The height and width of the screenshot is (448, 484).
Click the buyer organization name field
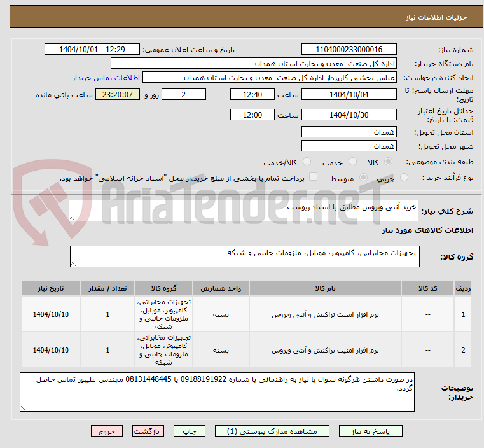pyautogui.click(x=253, y=63)
